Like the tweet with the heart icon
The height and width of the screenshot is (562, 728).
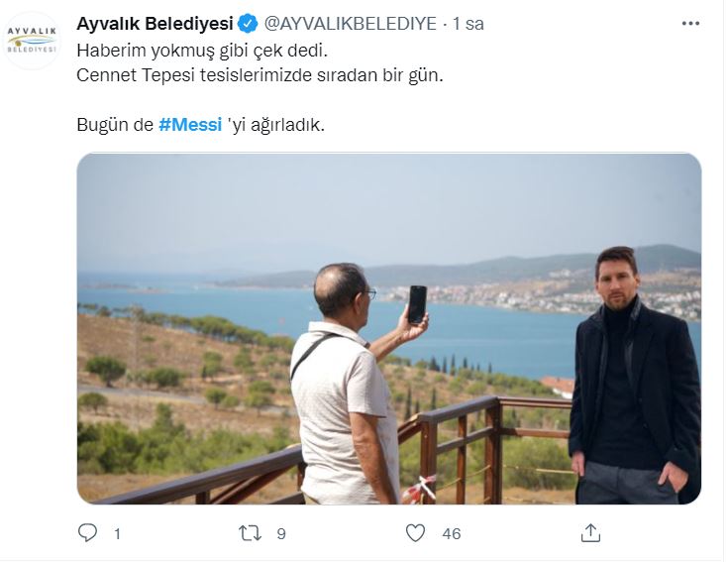[415, 532]
